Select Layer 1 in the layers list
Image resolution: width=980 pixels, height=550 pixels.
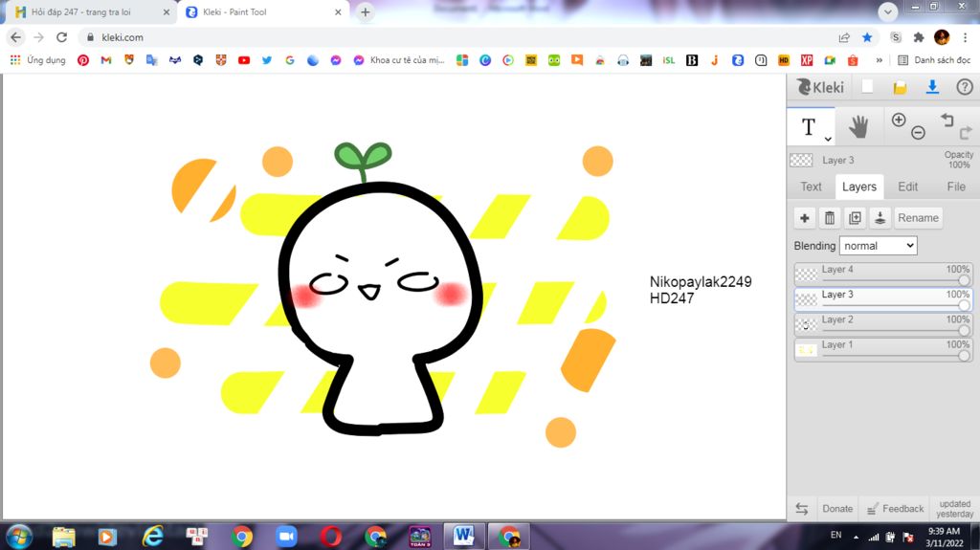pyautogui.click(x=882, y=349)
